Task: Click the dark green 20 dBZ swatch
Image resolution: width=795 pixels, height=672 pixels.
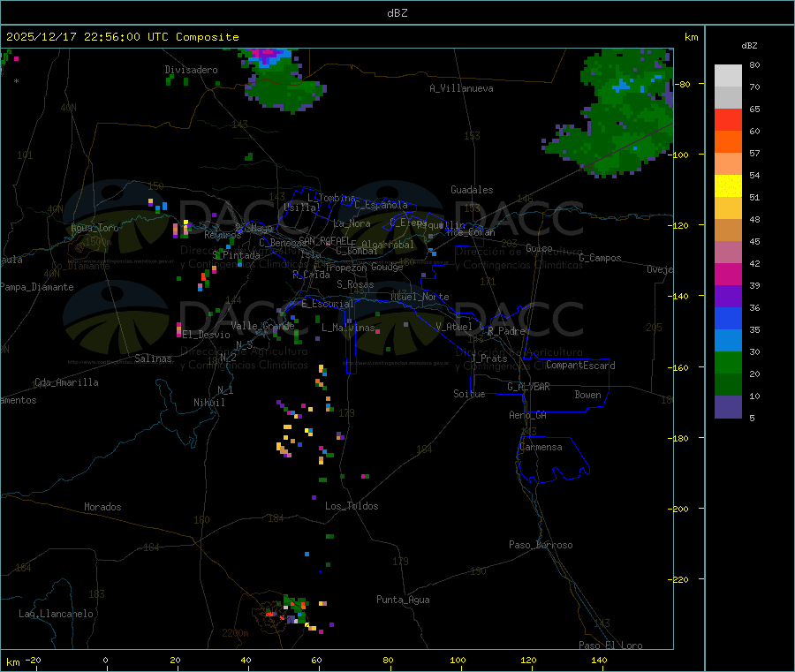Action: 728,385
